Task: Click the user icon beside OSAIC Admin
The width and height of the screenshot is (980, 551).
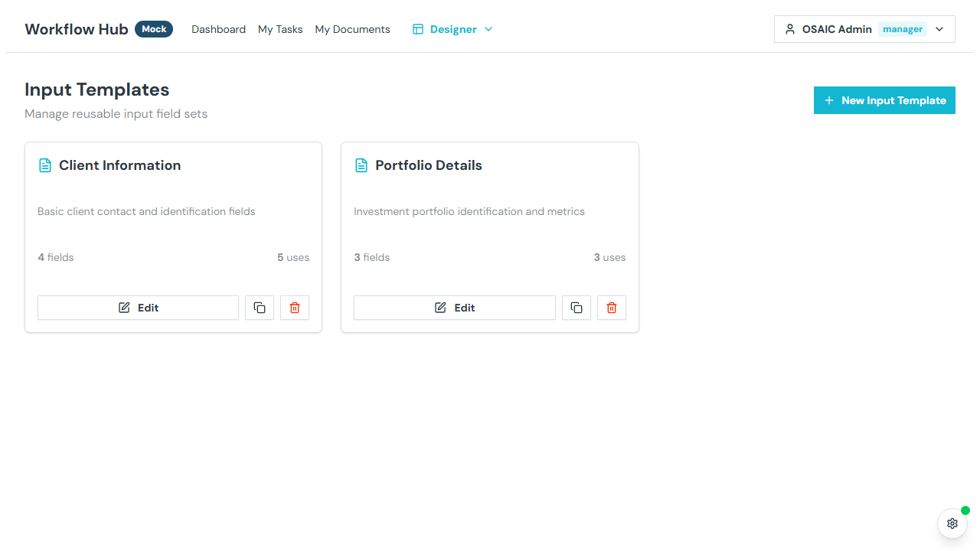Action: pos(789,28)
